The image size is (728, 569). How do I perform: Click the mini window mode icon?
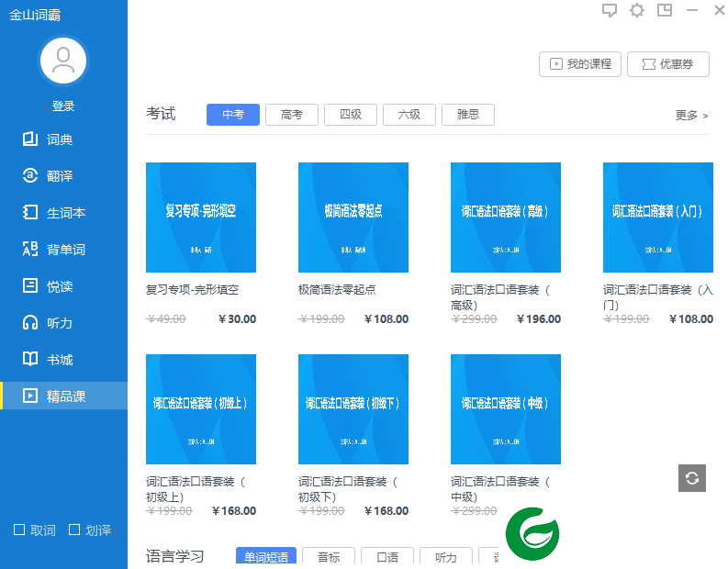[665, 10]
